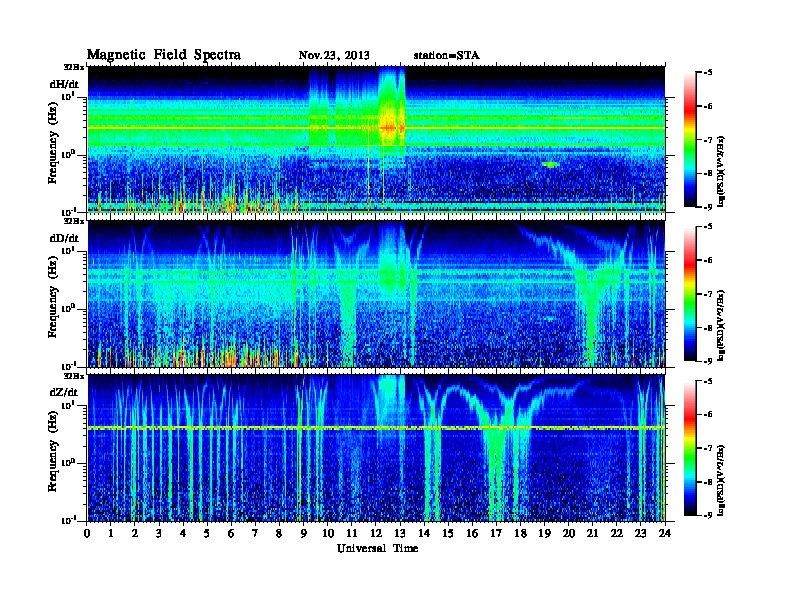Click the hour 5 tick label on time axis
Viewport: 792px width, 612px height.
pyautogui.click(x=207, y=534)
